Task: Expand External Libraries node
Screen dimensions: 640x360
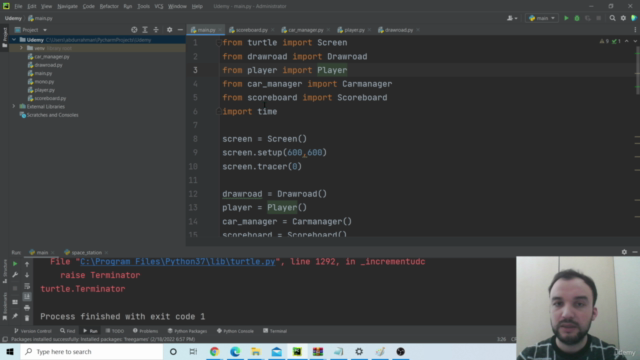Action: point(13,107)
